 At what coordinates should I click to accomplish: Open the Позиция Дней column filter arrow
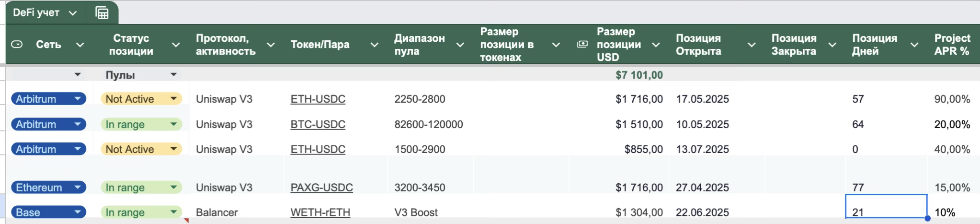(x=914, y=45)
